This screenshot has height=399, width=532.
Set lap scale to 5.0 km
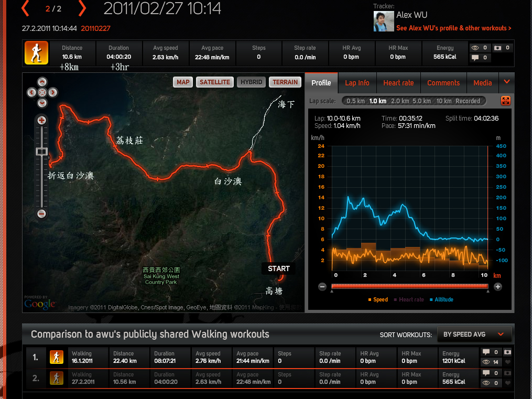pyautogui.click(x=421, y=101)
